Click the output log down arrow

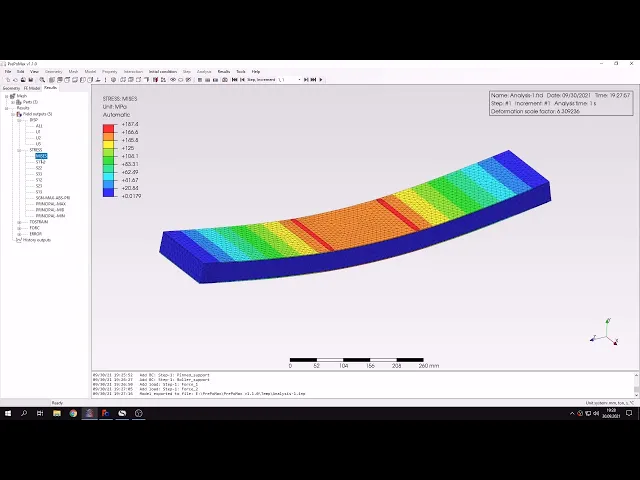(x=636, y=395)
